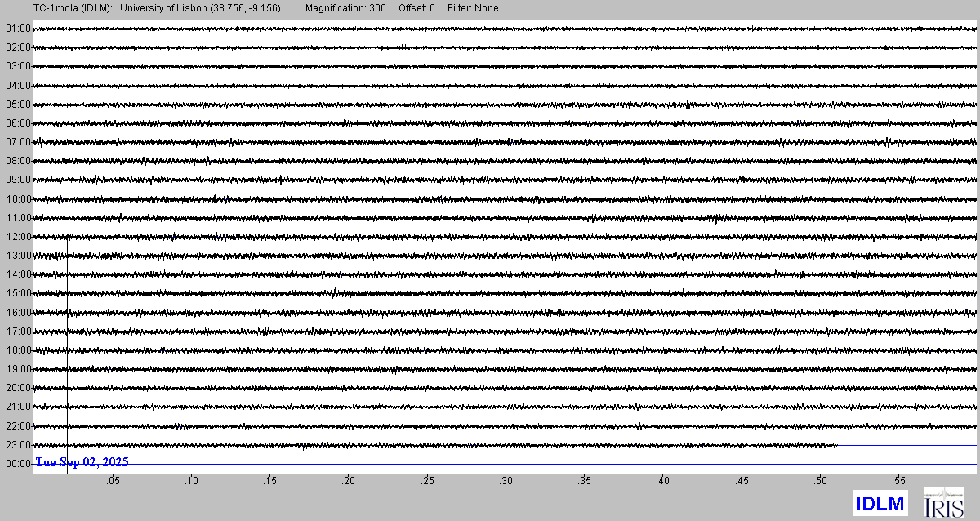The height and width of the screenshot is (521, 980).
Task: Click the :30 minute axis tick
Action: tap(506, 481)
